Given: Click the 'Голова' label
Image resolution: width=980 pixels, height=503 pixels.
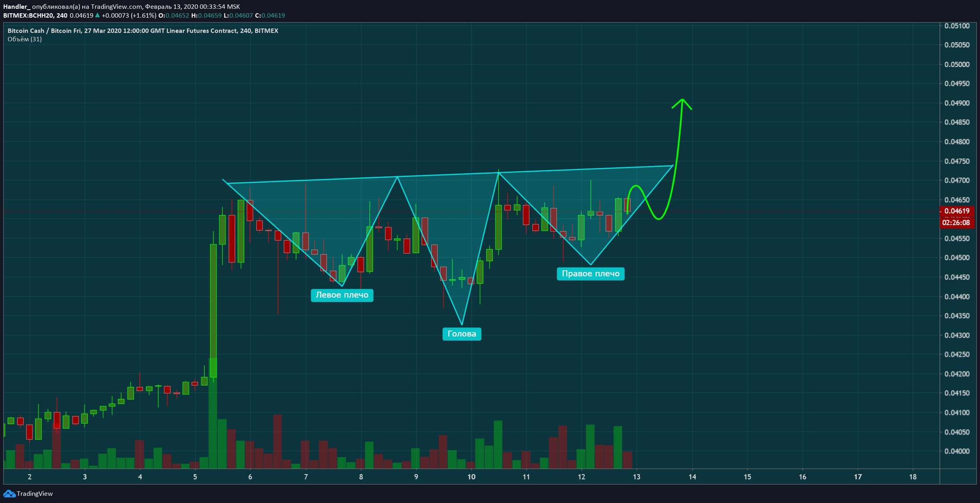Looking at the screenshot, I should (x=462, y=334).
